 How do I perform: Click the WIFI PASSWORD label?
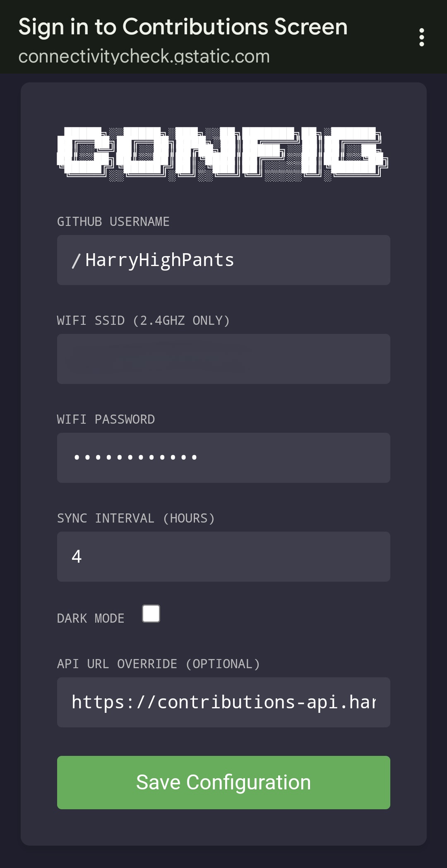[x=106, y=420]
